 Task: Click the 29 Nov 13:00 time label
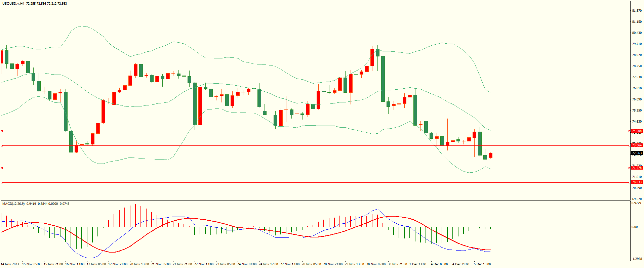click(354, 264)
